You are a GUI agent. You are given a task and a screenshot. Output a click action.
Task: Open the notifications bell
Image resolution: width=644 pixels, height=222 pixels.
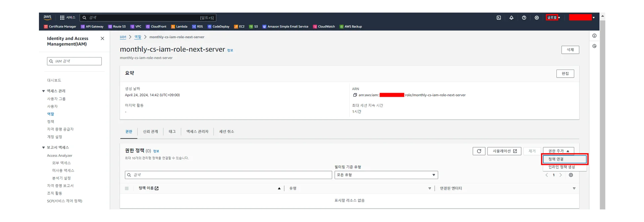pyautogui.click(x=511, y=18)
